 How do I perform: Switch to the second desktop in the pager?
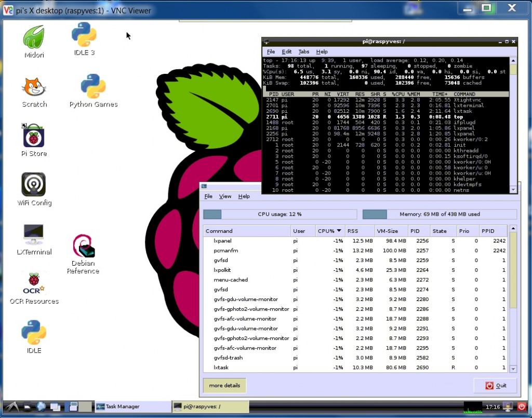tap(86, 407)
